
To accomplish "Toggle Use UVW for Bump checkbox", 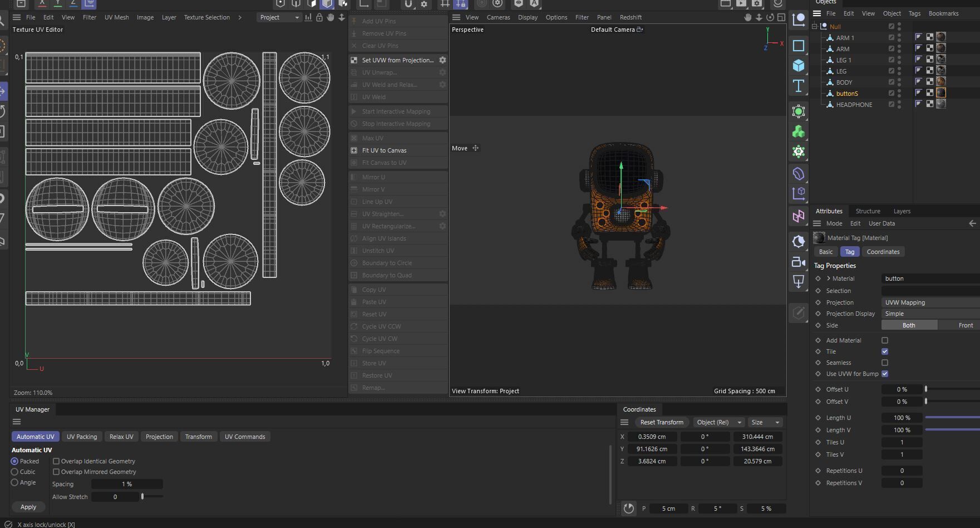I will click(885, 374).
